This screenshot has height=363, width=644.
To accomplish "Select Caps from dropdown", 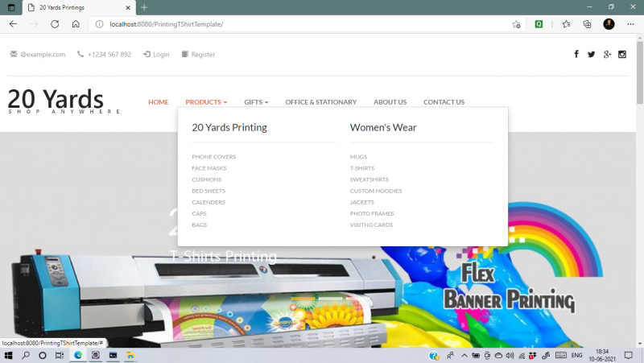I will click(199, 213).
